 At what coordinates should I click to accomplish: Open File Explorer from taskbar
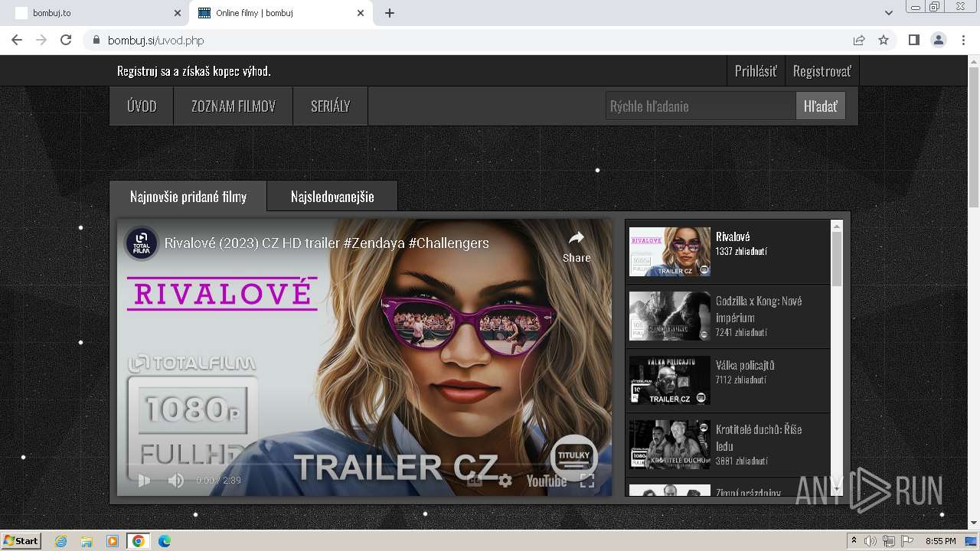(87, 541)
